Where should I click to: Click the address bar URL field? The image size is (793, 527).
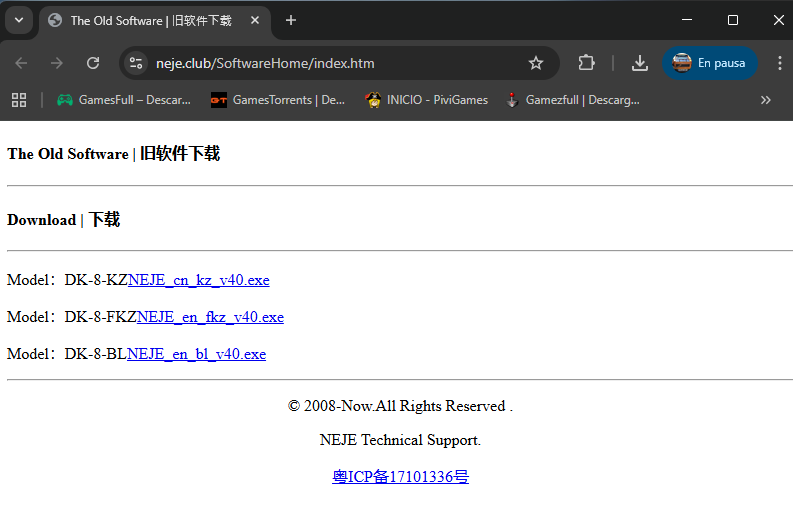coord(330,63)
